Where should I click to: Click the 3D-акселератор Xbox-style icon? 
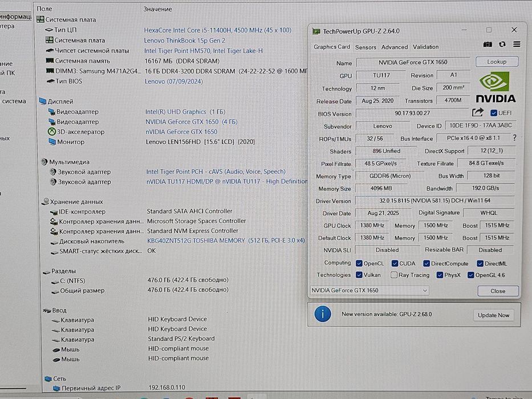tap(51, 132)
